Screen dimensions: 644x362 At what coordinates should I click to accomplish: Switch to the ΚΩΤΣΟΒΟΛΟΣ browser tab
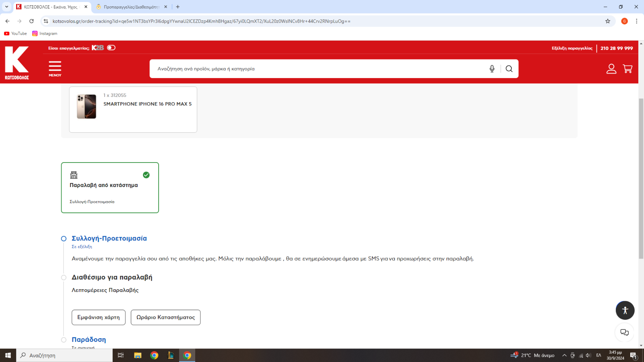tap(52, 7)
